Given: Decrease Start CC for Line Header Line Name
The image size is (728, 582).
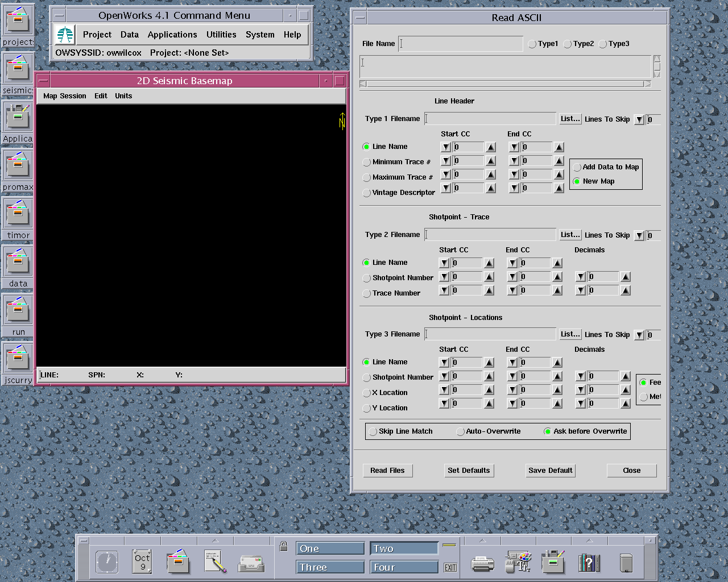Looking at the screenshot, I should [446, 147].
